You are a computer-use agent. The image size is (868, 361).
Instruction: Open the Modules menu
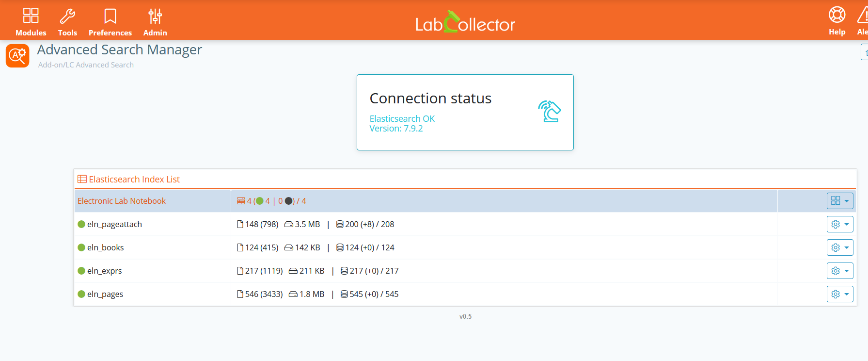click(x=31, y=22)
